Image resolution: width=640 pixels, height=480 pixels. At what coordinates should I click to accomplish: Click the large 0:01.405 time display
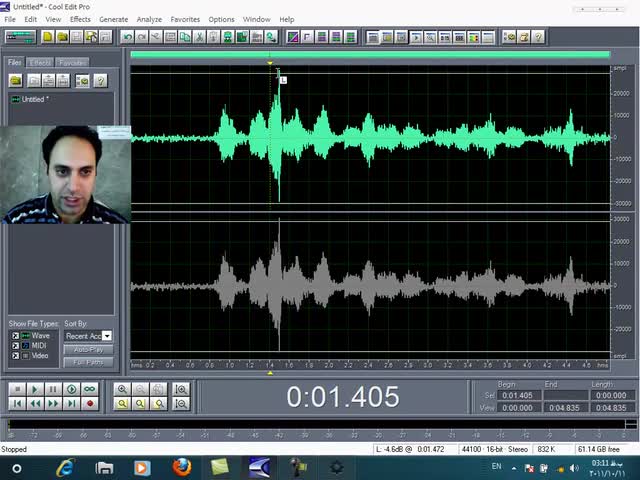click(343, 396)
